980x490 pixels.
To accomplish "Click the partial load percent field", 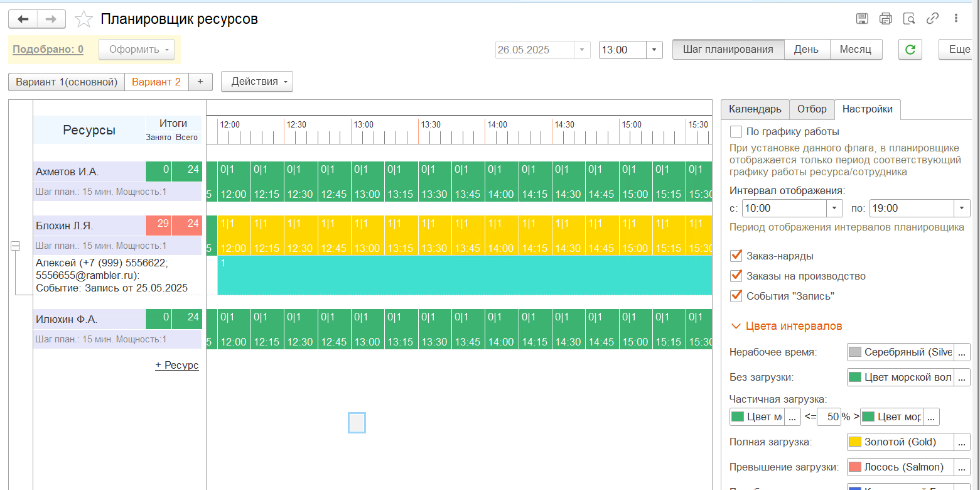I will click(x=829, y=416).
